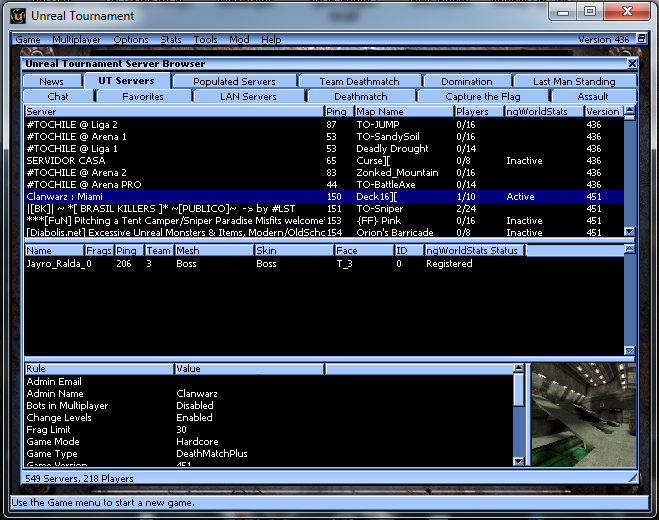Open the Stats menu

(x=171, y=40)
